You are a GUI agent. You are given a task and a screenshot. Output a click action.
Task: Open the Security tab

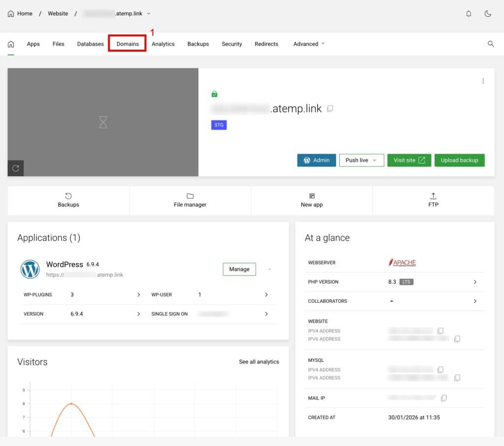click(232, 44)
